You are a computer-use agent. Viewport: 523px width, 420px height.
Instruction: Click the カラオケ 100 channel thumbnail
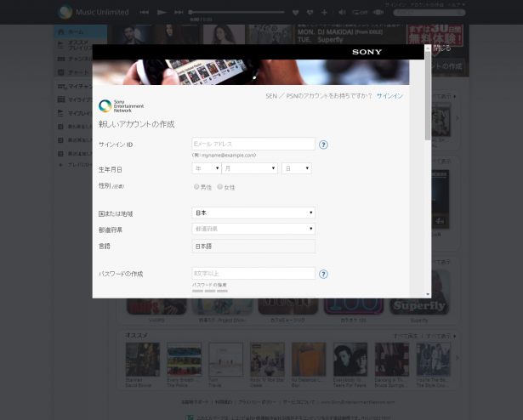pyautogui.click(x=354, y=306)
